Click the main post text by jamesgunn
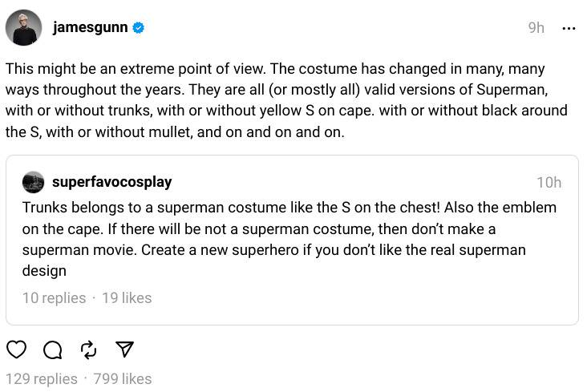Image resolution: width=587 pixels, height=392 pixels. pyautogui.click(x=285, y=100)
